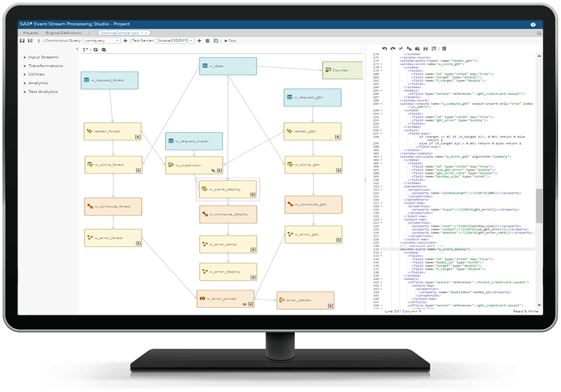Click the Test run button

coord(229,41)
